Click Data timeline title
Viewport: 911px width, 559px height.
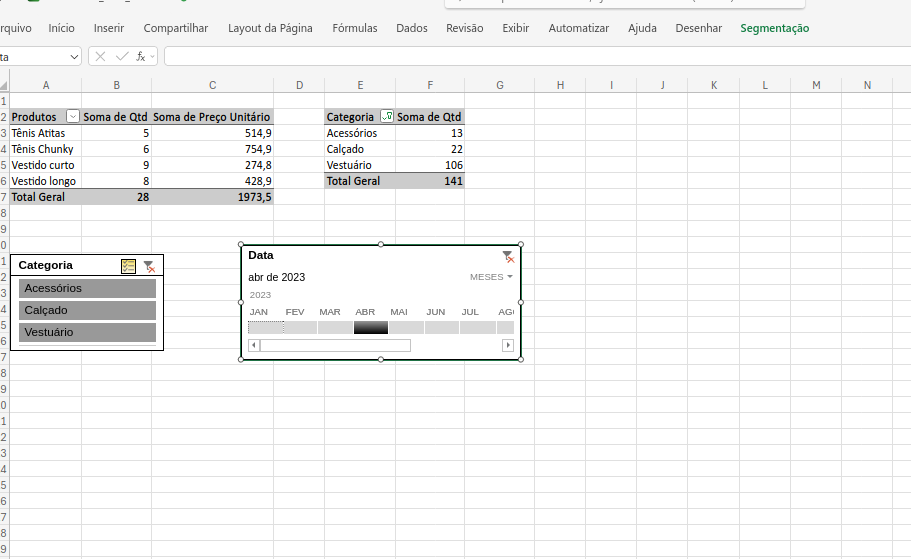pos(261,255)
